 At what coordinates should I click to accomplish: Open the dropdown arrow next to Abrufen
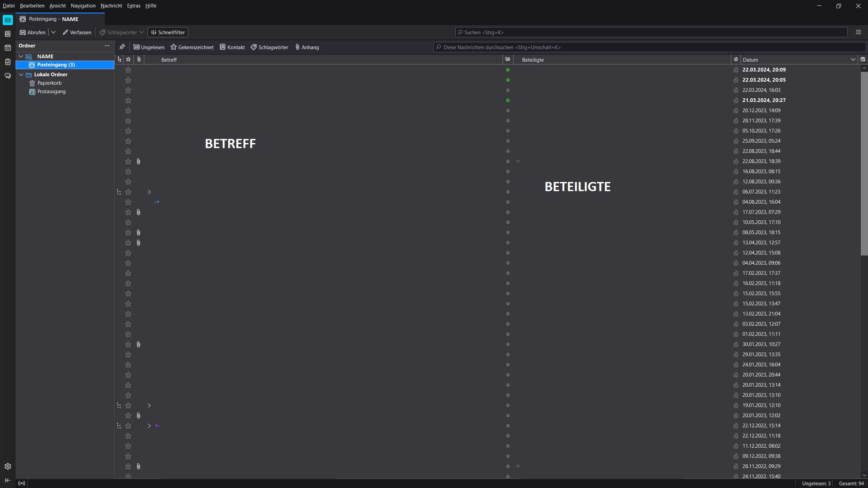tap(53, 32)
